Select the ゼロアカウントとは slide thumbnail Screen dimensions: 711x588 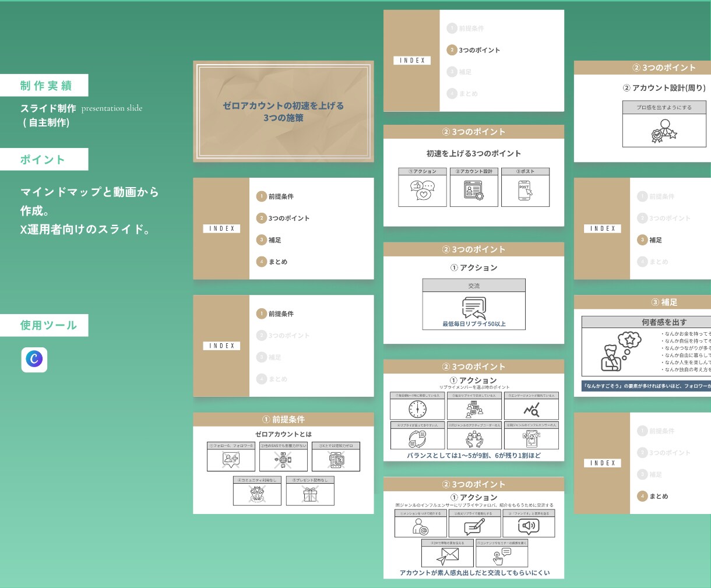[283, 463]
